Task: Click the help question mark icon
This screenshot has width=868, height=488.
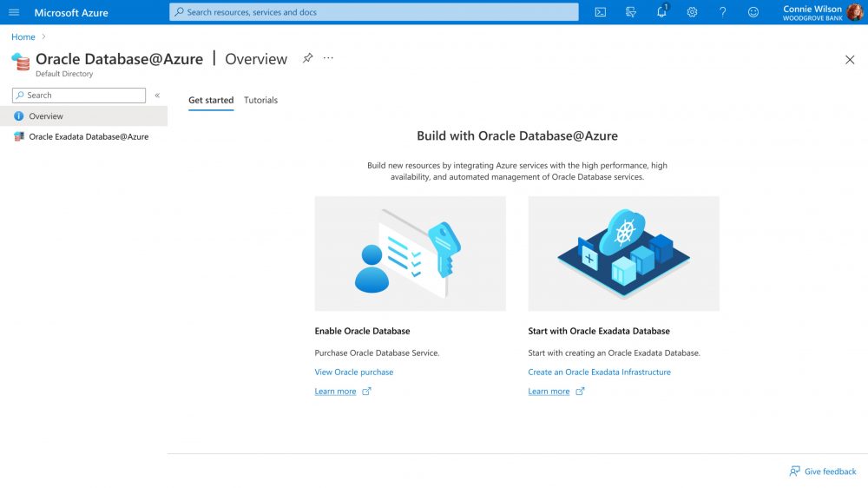Action: 722,12
